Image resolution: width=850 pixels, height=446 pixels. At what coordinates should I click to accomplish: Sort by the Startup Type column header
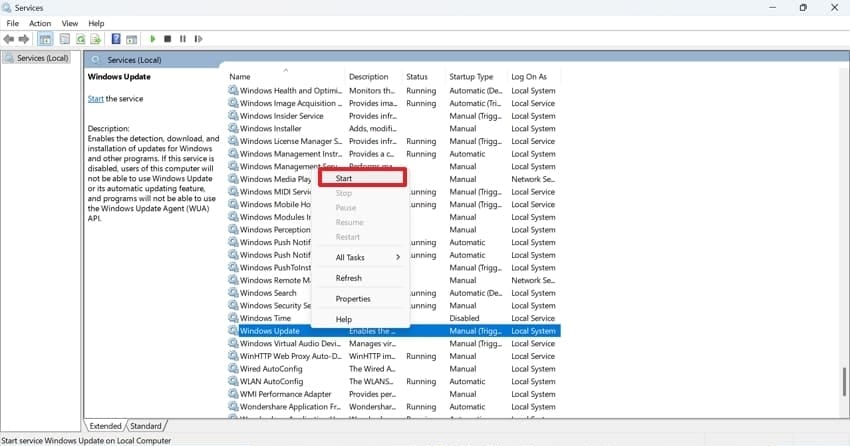471,77
